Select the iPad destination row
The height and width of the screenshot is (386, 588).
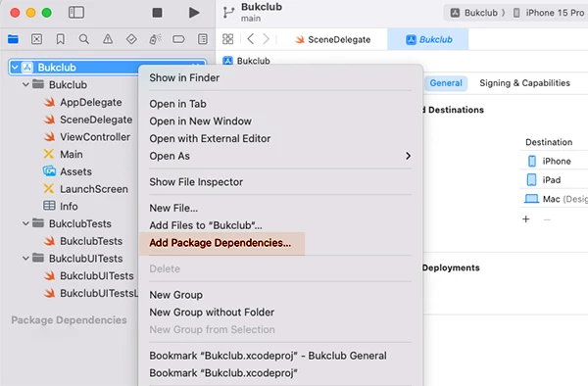(554, 180)
